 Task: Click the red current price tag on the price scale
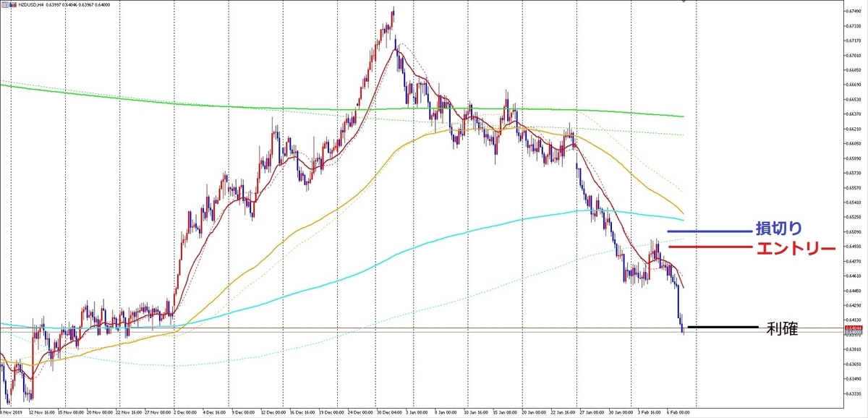tap(854, 328)
